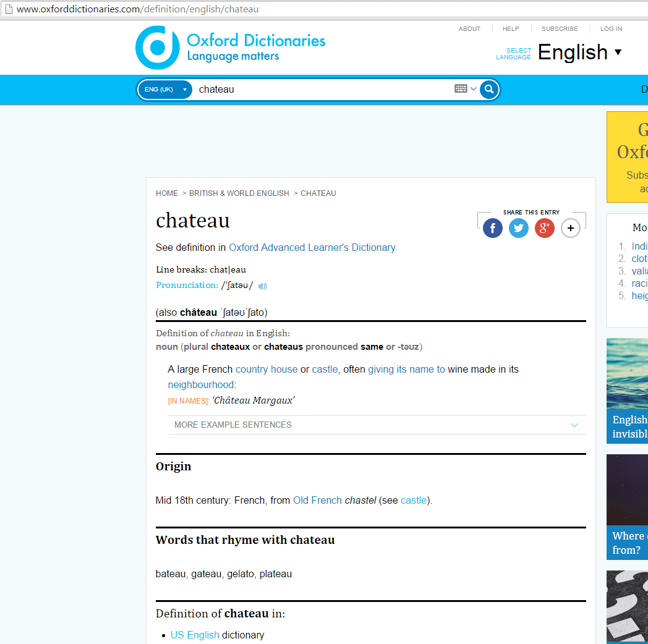Open the on-screen keyboard icon in search bar
Viewport: 648px width, 644px height.
[x=461, y=88]
